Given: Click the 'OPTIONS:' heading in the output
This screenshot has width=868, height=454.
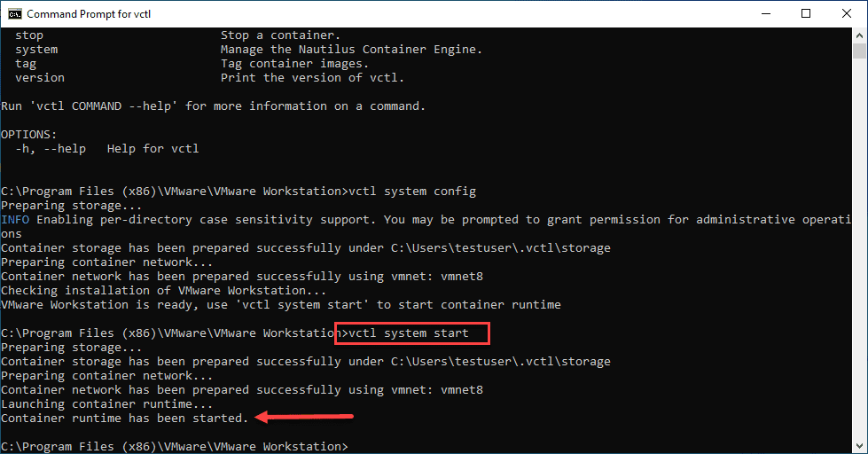Looking at the screenshot, I should point(29,134).
